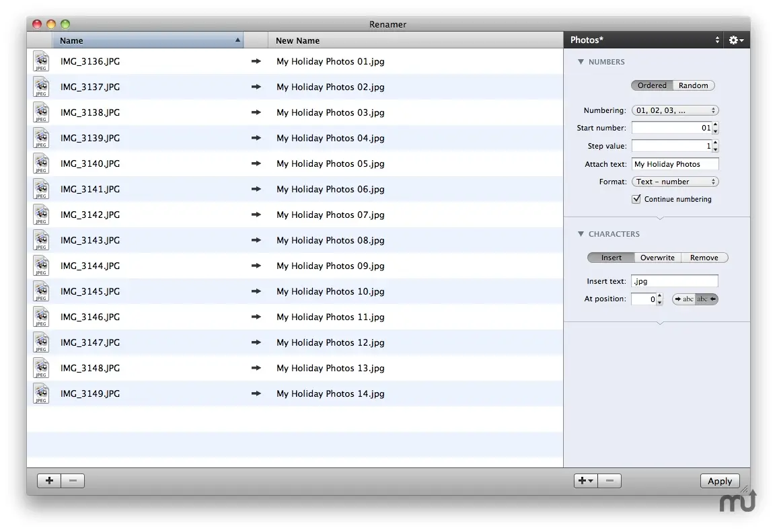
Task: Click the arrow next to IMG_3149.JPG
Action: tap(256, 393)
